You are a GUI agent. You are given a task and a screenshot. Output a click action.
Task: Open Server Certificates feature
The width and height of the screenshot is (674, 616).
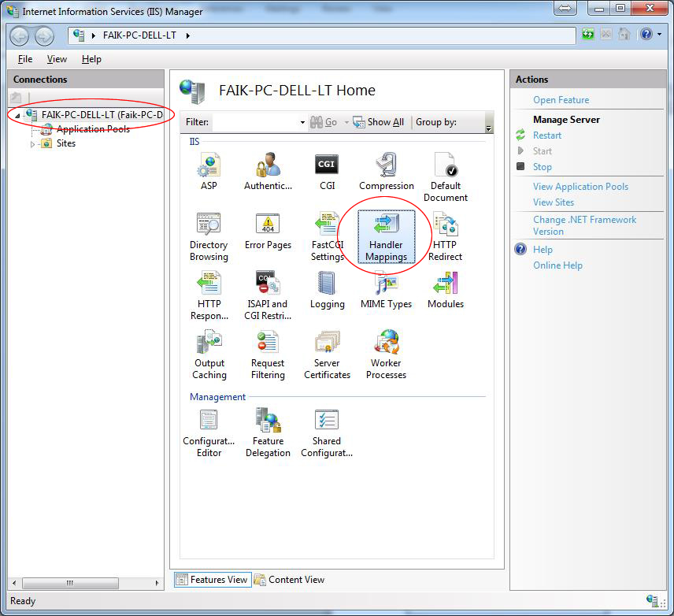pos(327,355)
